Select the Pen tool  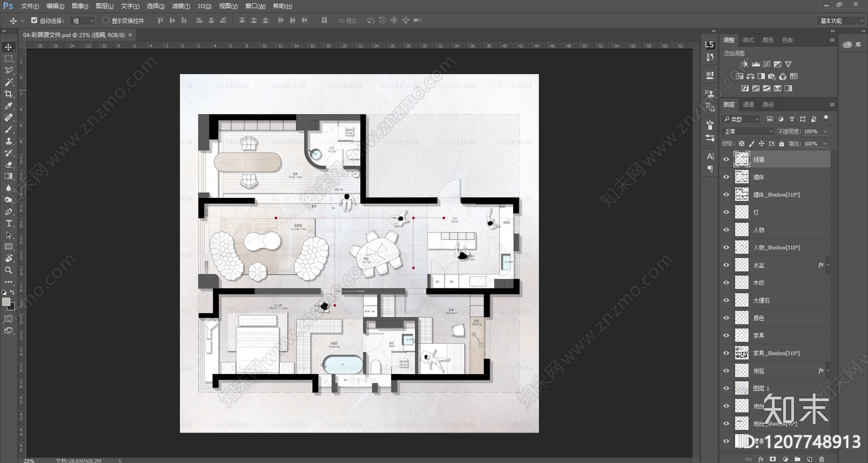click(x=9, y=211)
